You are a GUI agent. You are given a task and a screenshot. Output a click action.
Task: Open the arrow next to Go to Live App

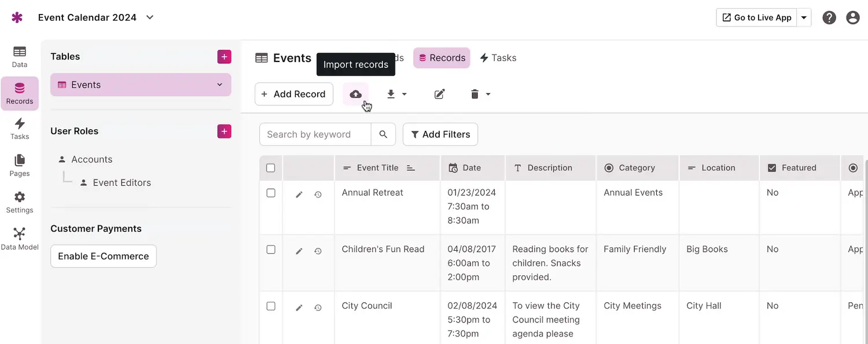804,17
